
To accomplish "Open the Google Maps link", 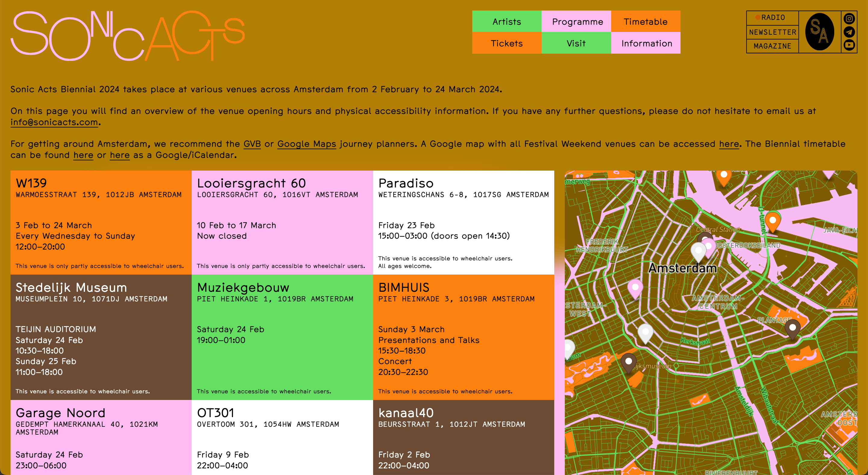I will point(306,144).
